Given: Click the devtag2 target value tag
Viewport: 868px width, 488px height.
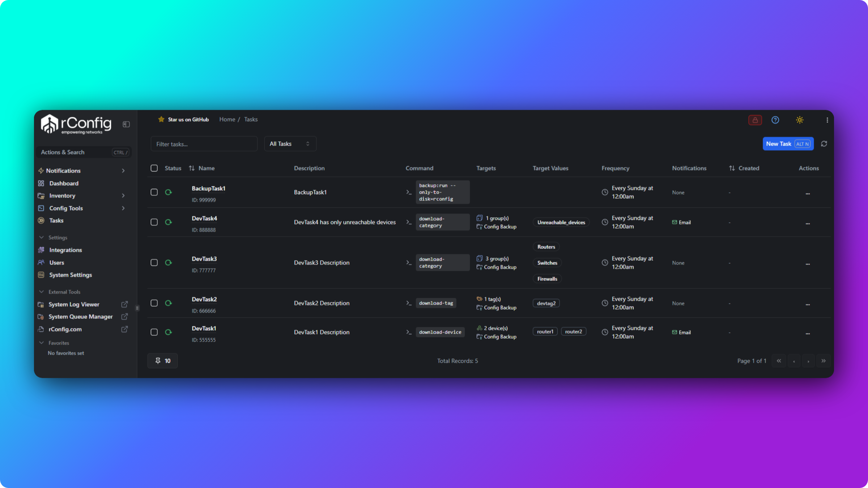Looking at the screenshot, I should 546,303.
